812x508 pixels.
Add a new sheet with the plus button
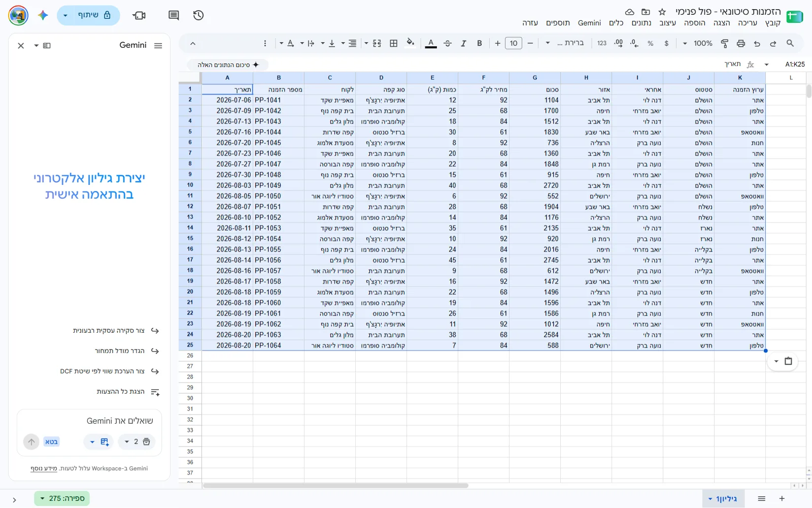[x=782, y=499]
